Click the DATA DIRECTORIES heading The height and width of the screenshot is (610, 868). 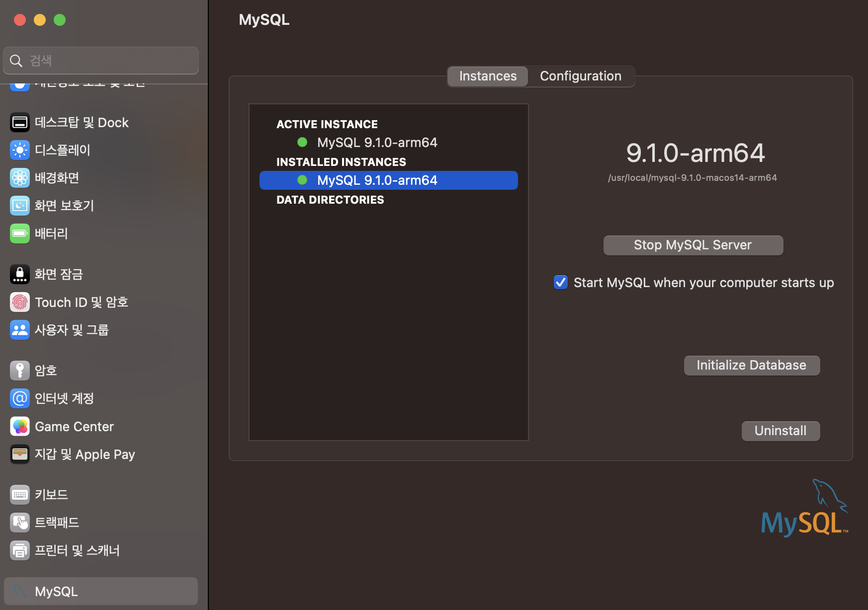pyautogui.click(x=330, y=200)
